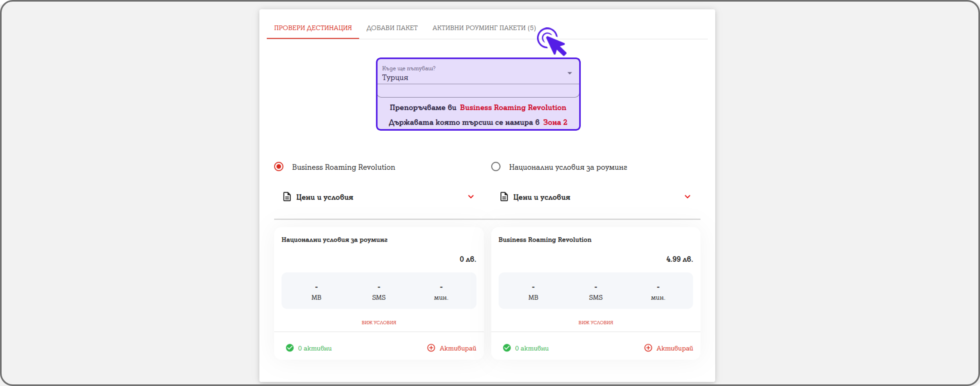Click ВИЖ УСЛОВИЯ in Business Roaming Revolution card
The width and height of the screenshot is (980, 386).
596,322
